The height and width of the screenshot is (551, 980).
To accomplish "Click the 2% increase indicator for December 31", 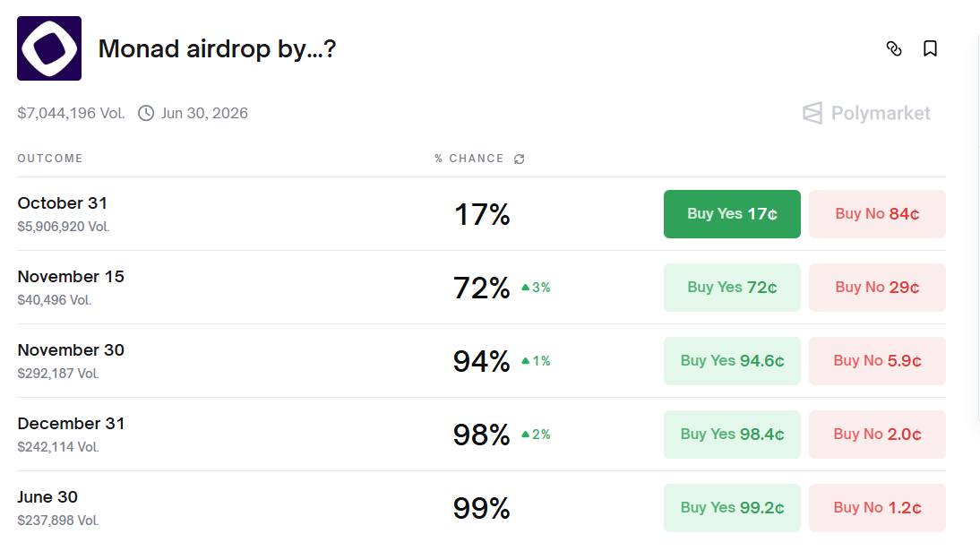I will (535, 435).
